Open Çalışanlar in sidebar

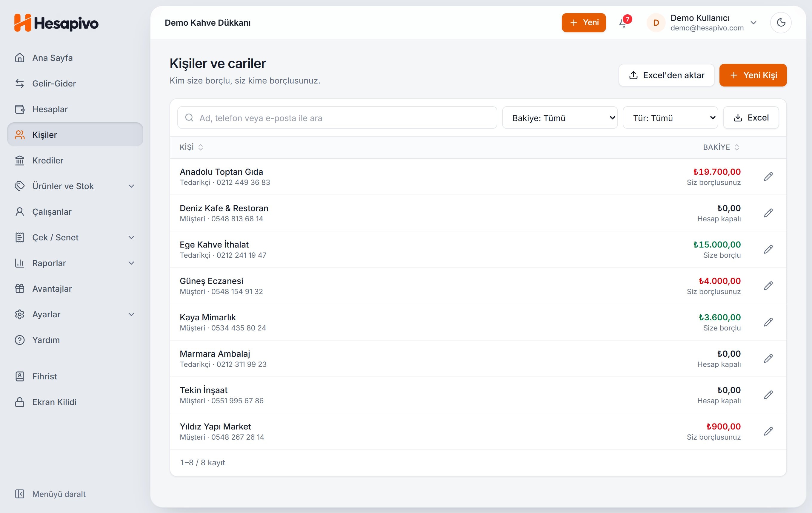pyautogui.click(x=75, y=211)
